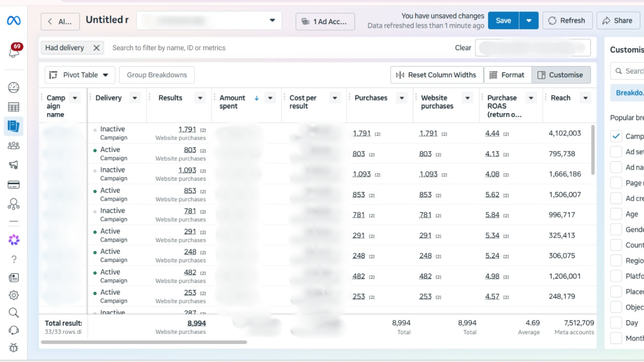
Task: Open the 1 Ad Account selector
Action: [x=325, y=21]
